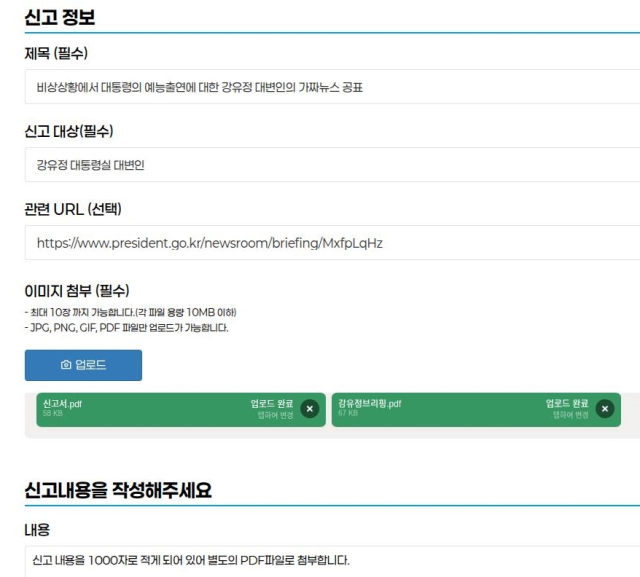Image resolution: width=640 pixels, height=577 pixels.
Task: Click the 이미지 첨부 (필수) label
Action: pyautogui.click(x=77, y=291)
